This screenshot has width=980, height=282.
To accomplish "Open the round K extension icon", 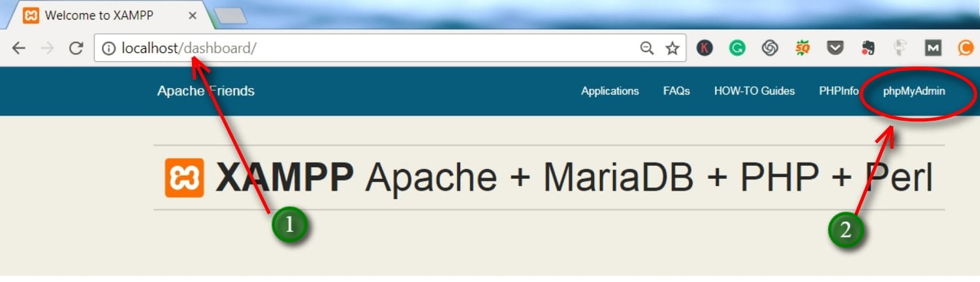I will pos(704,48).
